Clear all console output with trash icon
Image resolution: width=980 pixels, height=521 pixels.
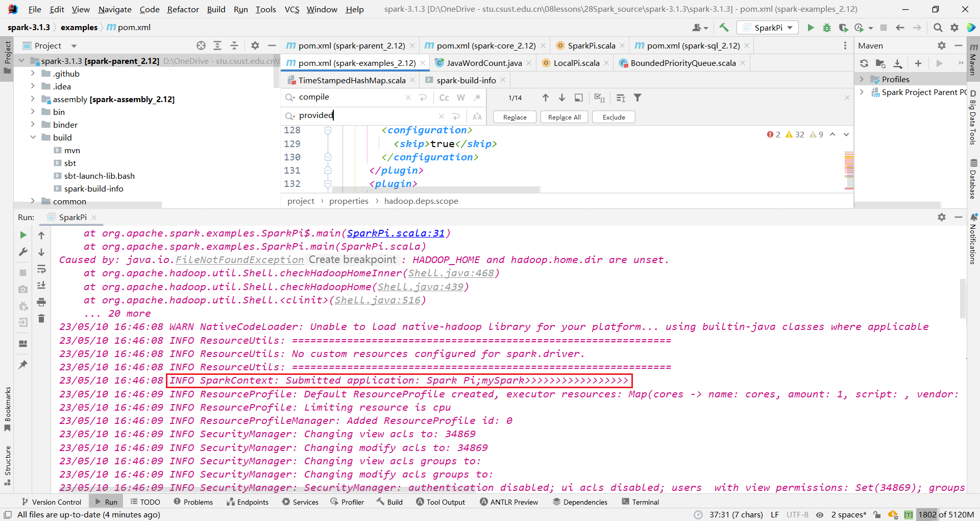pyautogui.click(x=41, y=319)
